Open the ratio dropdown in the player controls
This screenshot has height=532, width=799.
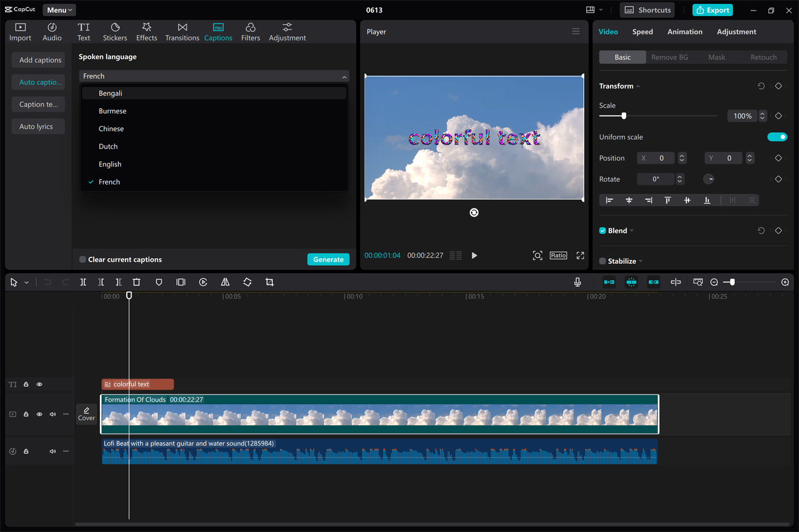tap(558, 255)
